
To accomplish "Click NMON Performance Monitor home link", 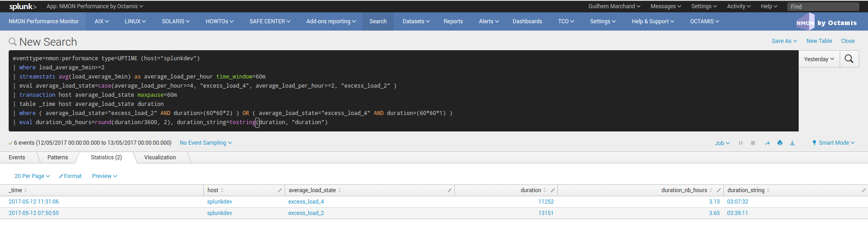I will [44, 21].
